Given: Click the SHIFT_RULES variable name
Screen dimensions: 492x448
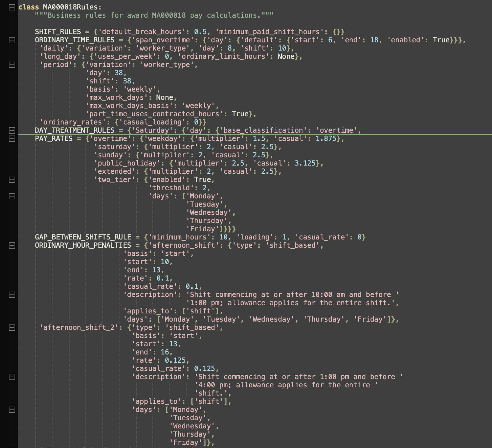Looking at the screenshot, I should 58,32.
